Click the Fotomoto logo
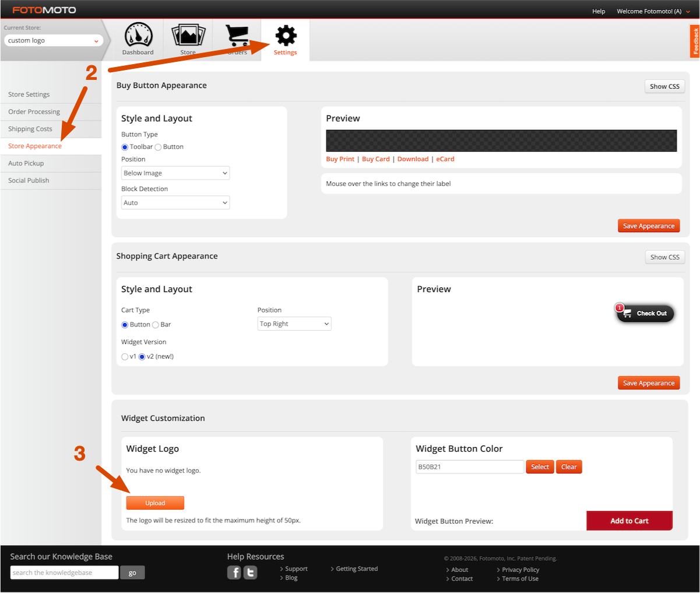700x593 pixels. pos(44,10)
